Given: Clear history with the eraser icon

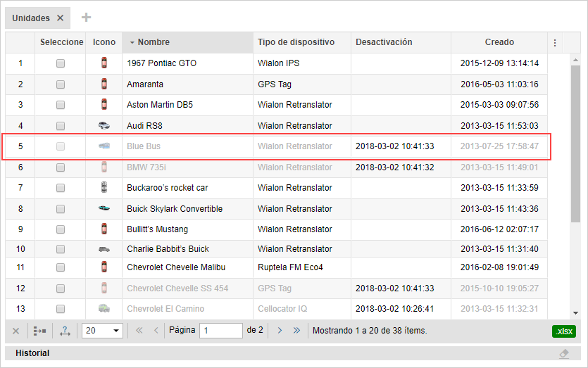Looking at the screenshot, I should coord(563,353).
